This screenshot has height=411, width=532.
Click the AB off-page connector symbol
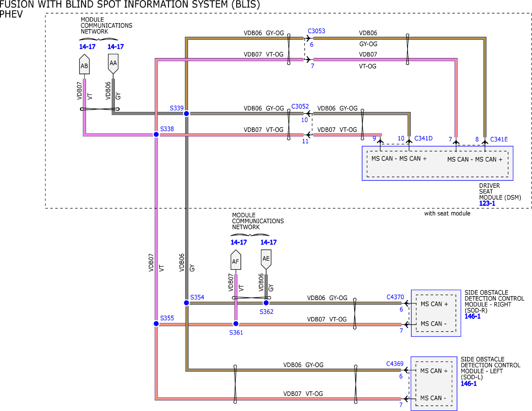[84, 64]
